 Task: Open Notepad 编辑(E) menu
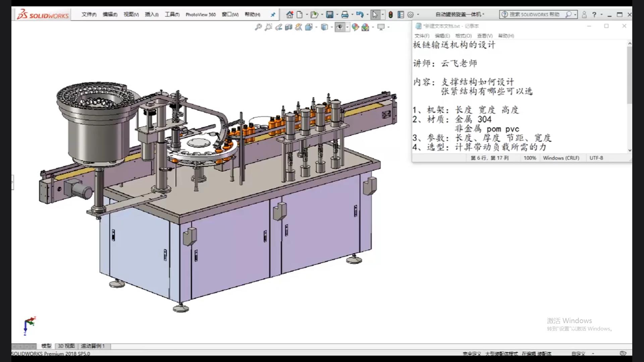442,36
